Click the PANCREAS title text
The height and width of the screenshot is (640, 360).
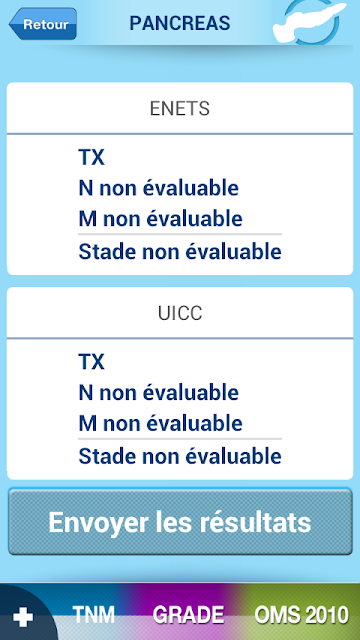coord(180,23)
